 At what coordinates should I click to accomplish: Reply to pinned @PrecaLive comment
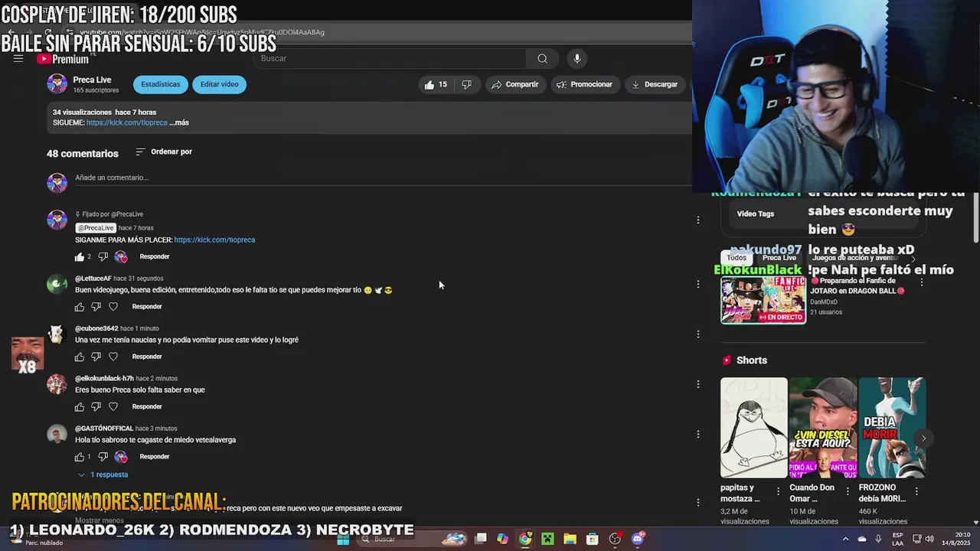tap(154, 257)
